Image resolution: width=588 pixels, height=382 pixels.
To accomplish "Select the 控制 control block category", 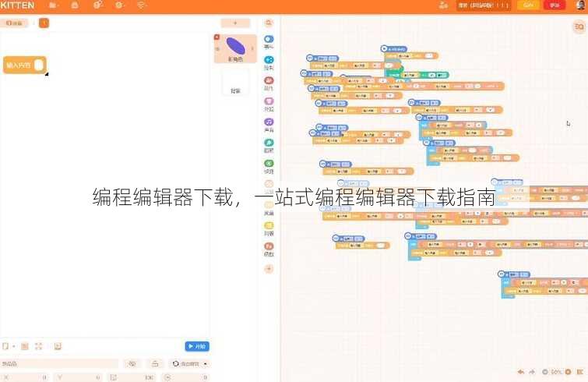I will click(269, 62).
